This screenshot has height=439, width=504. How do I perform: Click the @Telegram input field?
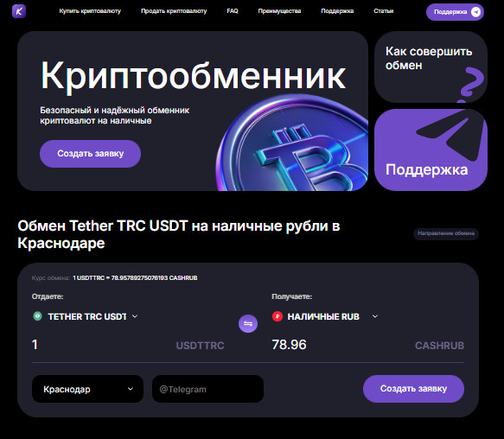[207, 389]
